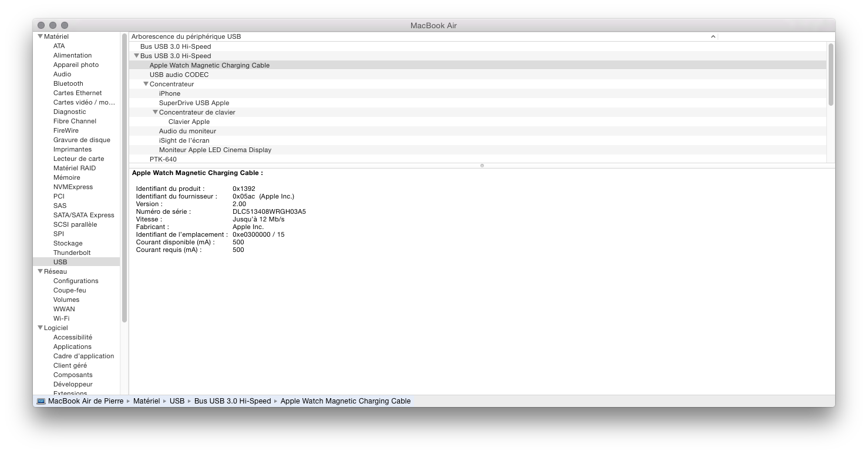Click the sidebar vertical scrollbar
The width and height of the screenshot is (868, 454).
[124, 177]
